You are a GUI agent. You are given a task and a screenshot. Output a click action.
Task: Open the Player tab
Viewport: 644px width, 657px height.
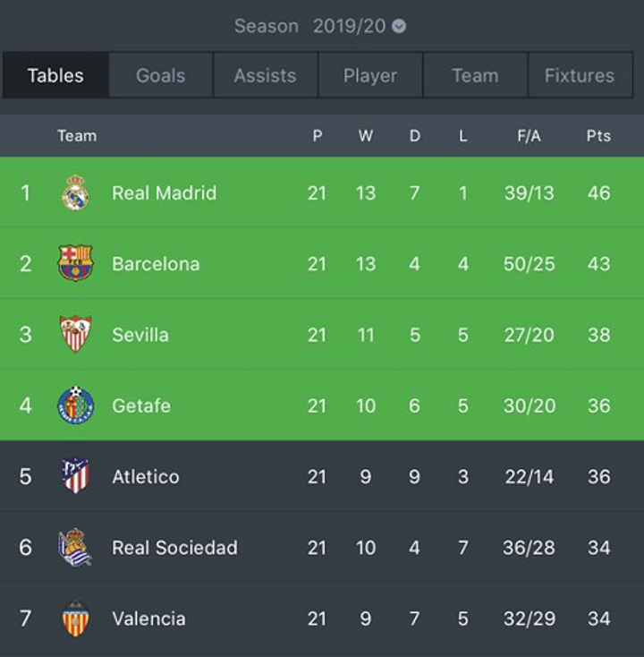click(x=370, y=75)
